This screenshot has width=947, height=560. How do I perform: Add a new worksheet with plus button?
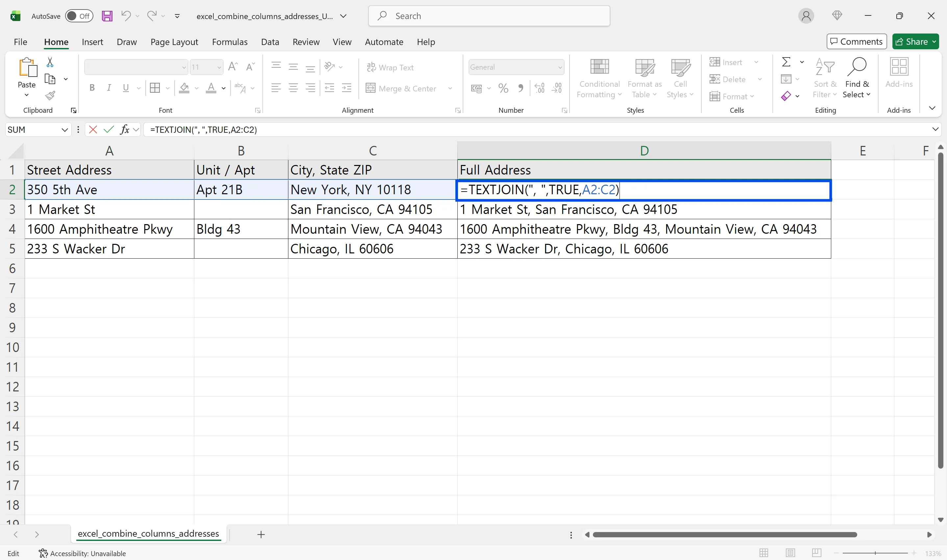click(261, 534)
